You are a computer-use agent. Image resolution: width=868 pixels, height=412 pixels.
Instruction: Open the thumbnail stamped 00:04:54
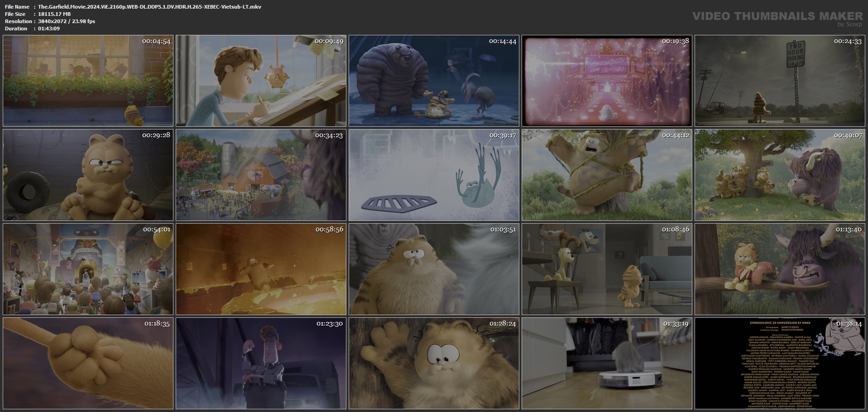pos(88,81)
